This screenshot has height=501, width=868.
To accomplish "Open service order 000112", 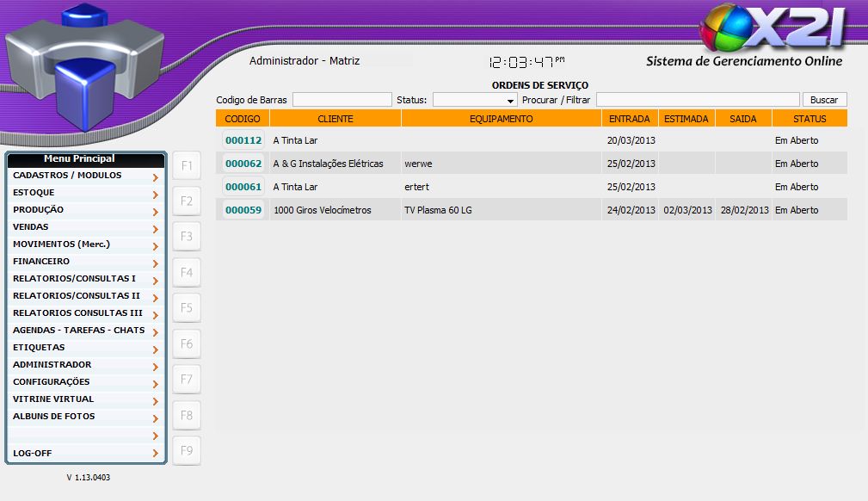I will click(x=243, y=140).
